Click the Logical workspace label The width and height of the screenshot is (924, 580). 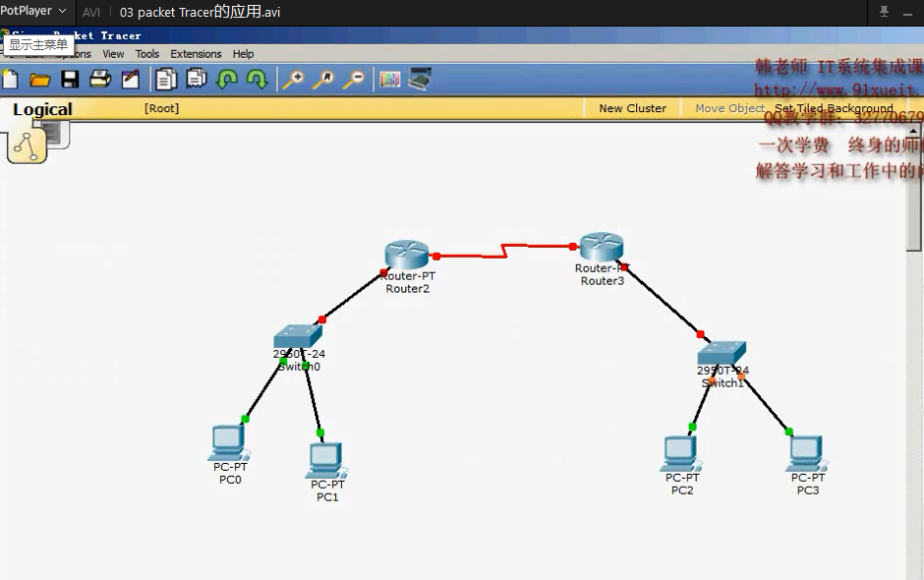coord(42,109)
